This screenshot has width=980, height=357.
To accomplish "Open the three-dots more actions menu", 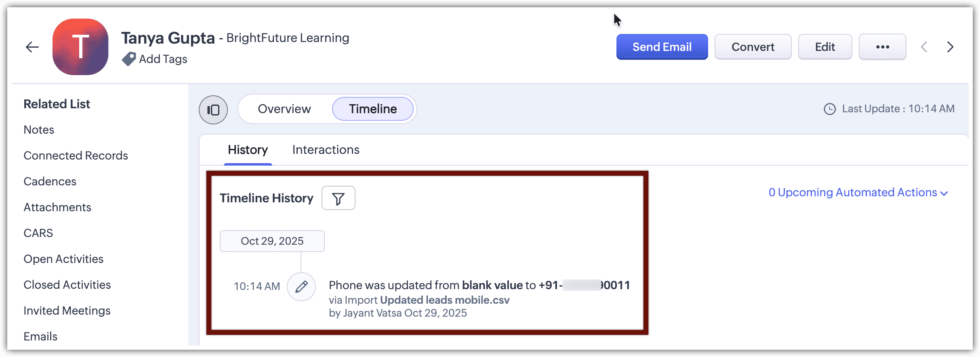I will [x=882, y=47].
